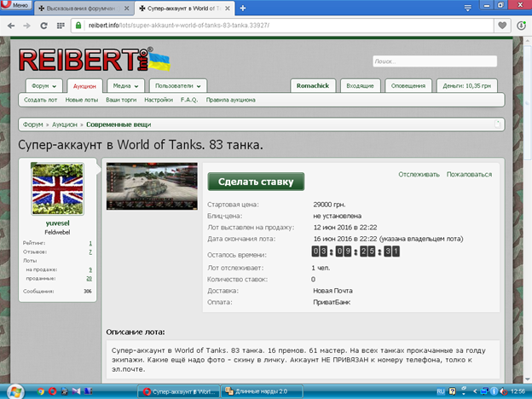Click the Пожаловаться link

[469, 175]
